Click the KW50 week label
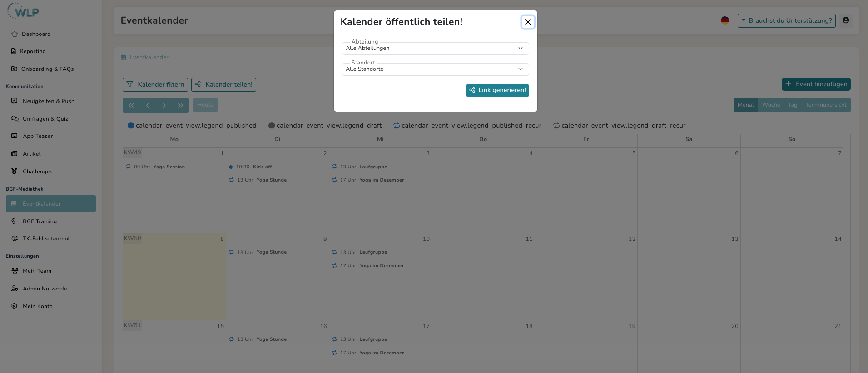Screen dimensions: 868x373 133,239
